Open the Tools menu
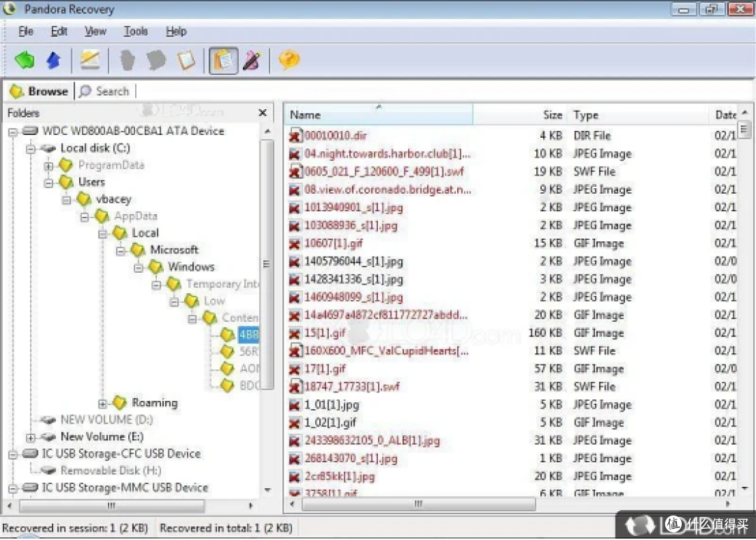This screenshot has width=756, height=540. pyautogui.click(x=136, y=31)
